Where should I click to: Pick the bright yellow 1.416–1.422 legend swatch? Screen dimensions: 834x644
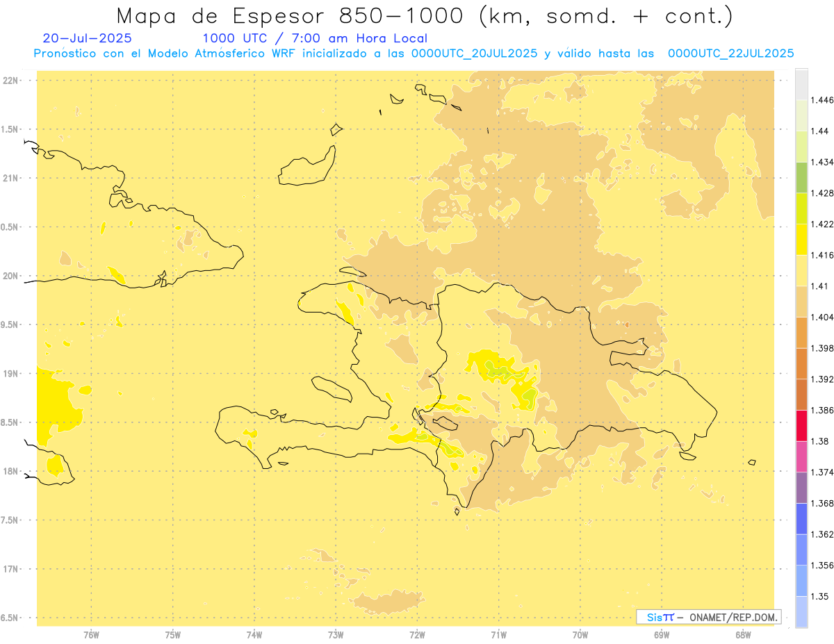(801, 240)
